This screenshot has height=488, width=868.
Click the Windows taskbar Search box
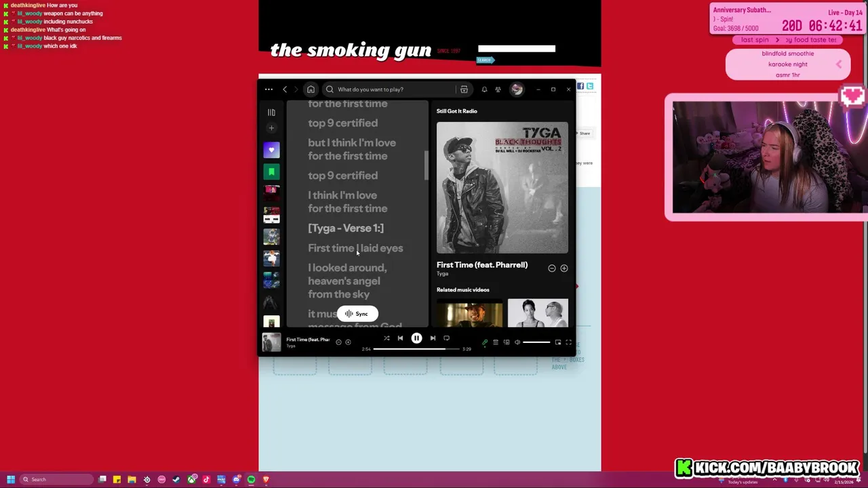58,479
